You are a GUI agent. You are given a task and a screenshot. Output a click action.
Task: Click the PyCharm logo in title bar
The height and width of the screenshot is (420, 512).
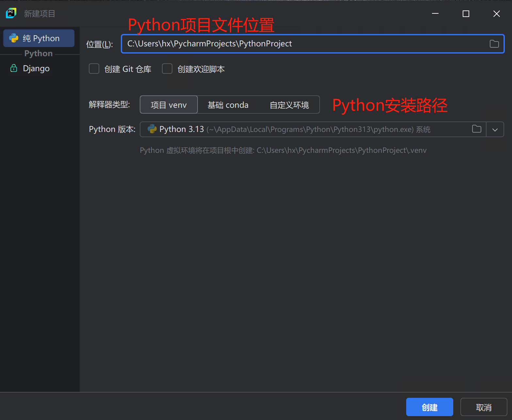click(11, 13)
